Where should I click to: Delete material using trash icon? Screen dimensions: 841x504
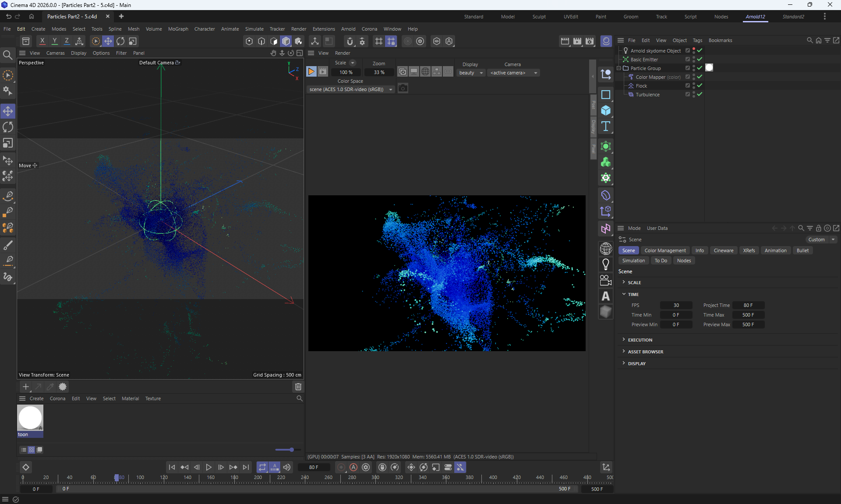pos(298,387)
